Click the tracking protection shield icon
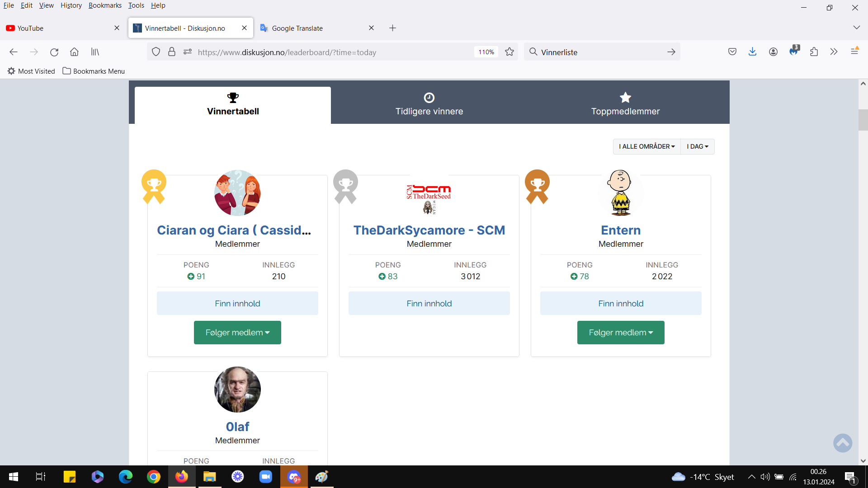Screen dimensions: 868x488 tap(156, 52)
